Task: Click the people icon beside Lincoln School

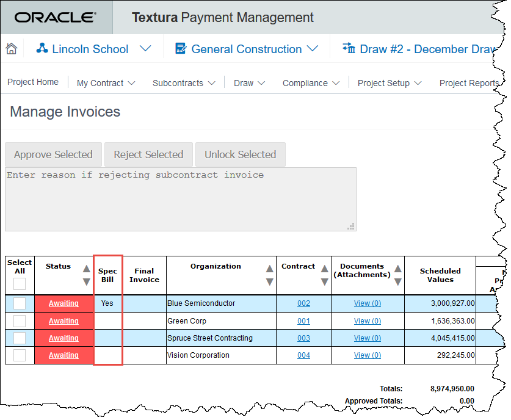Action: tap(42, 48)
